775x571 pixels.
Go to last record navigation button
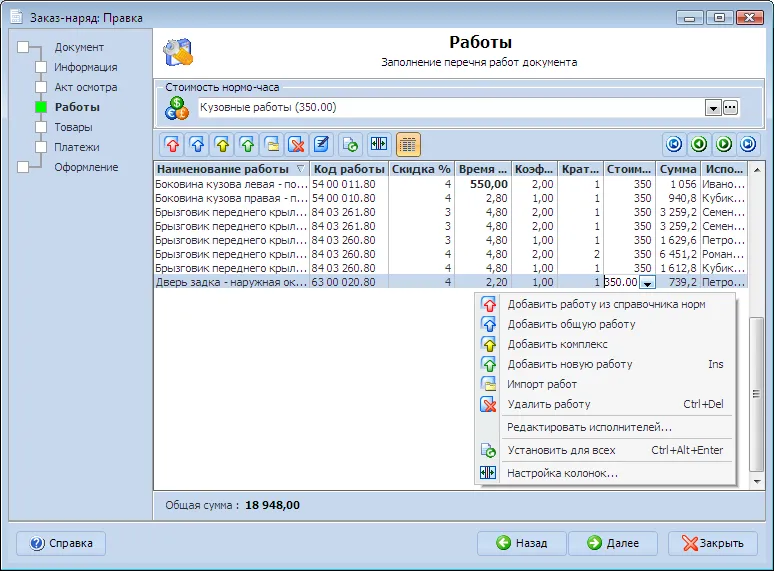(x=748, y=144)
